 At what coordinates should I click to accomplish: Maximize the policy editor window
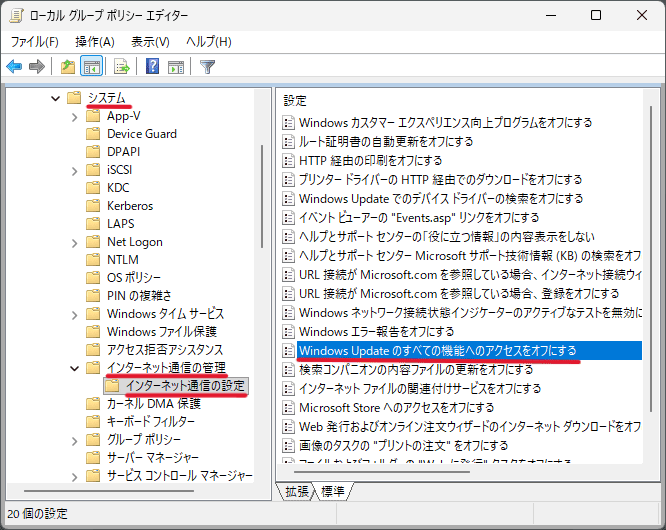coord(596,15)
